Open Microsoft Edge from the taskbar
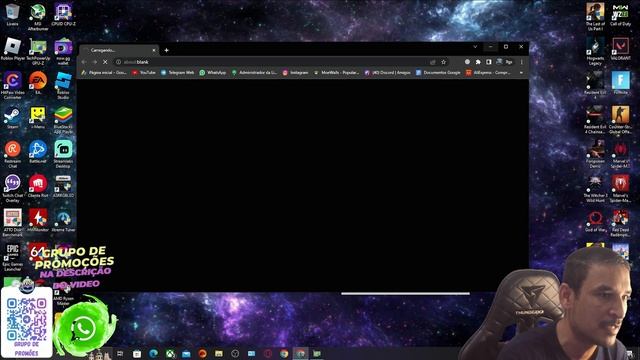Image resolution: width=640 pixels, height=360 pixels. 153,353
